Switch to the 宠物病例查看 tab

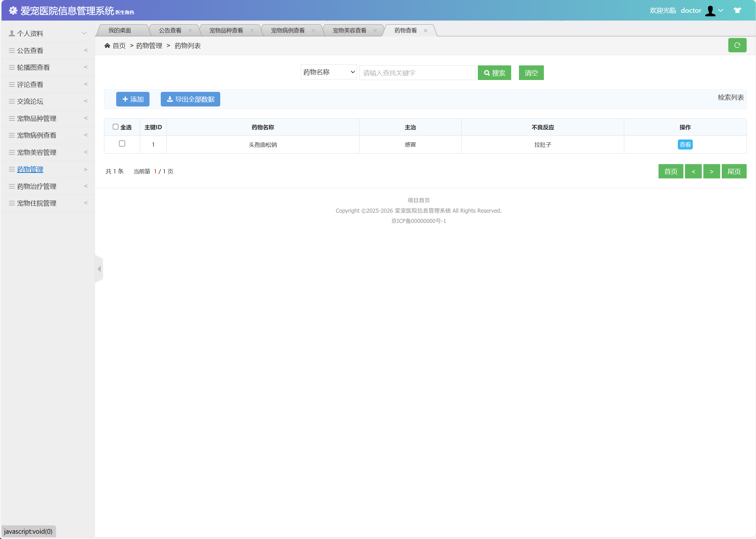[x=288, y=31]
